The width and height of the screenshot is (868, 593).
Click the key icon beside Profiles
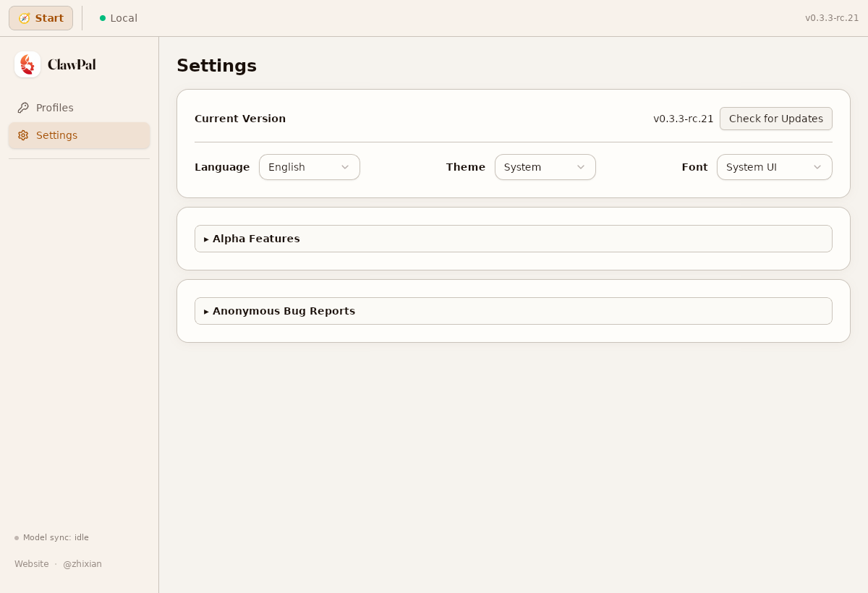click(23, 108)
